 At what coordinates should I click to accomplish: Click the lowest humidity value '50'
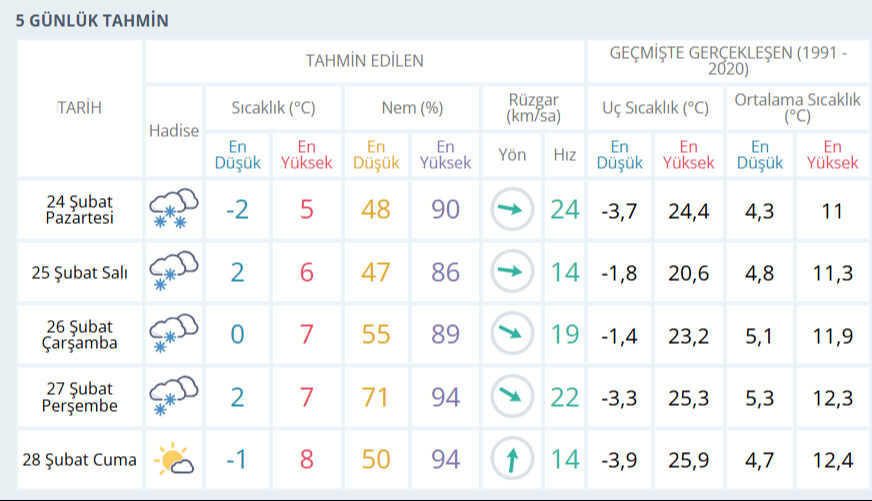pyautogui.click(x=376, y=459)
